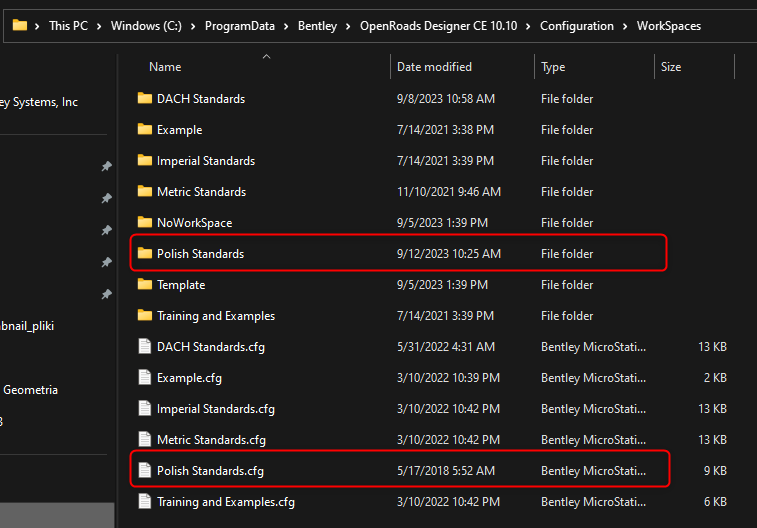
Task: Select the This PC breadcrumb
Action: [x=68, y=26]
